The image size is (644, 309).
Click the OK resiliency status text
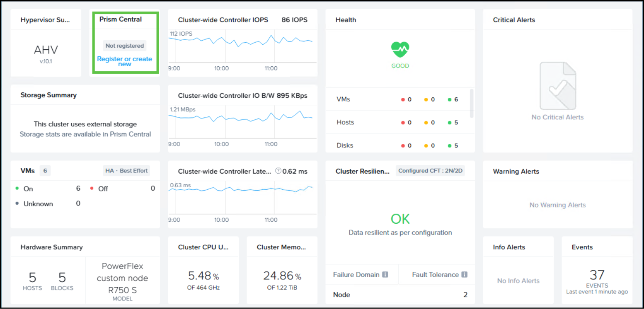tap(400, 219)
